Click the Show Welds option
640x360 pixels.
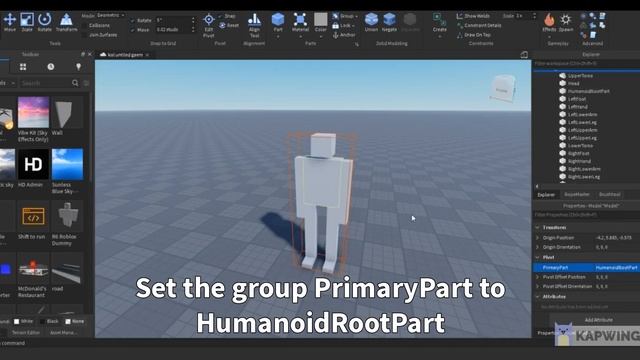tap(473, 16)
